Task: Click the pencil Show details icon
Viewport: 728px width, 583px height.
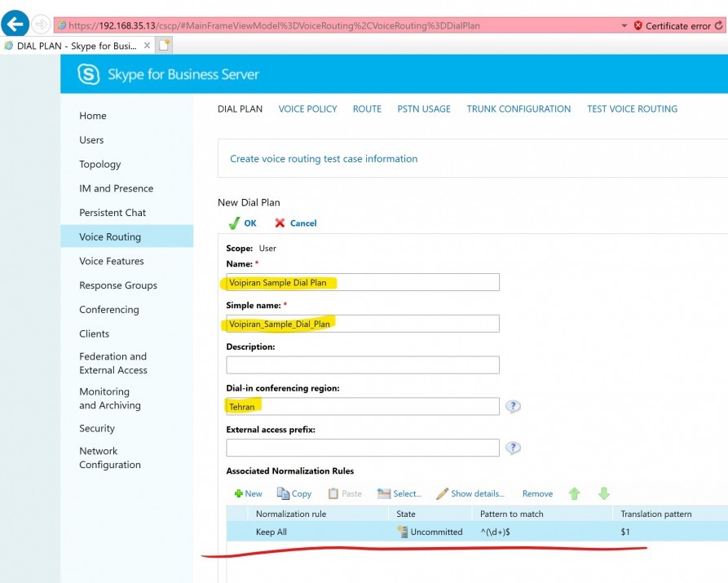Action: [442, 493]
